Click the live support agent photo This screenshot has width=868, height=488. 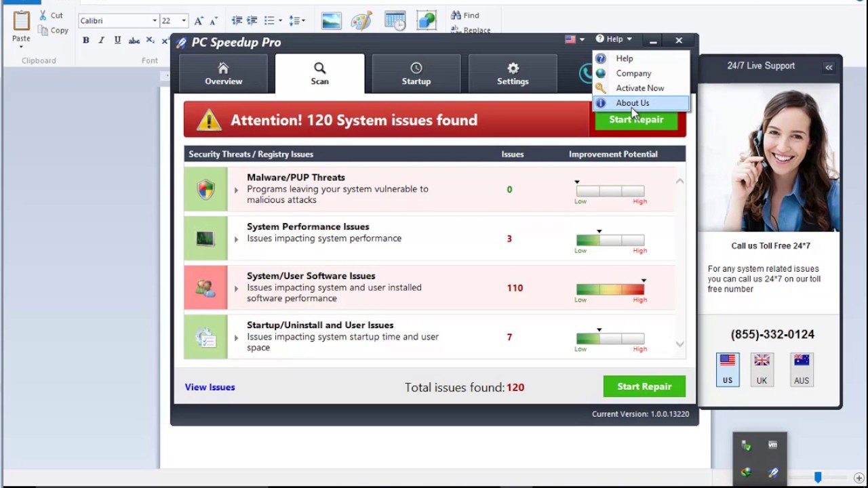pyautogui.click(x=769, y=158)
